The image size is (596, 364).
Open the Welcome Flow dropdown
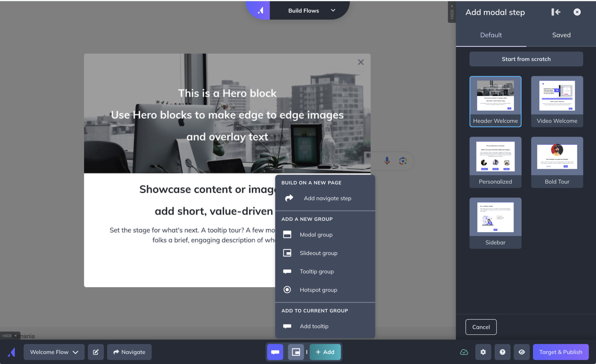54,352
